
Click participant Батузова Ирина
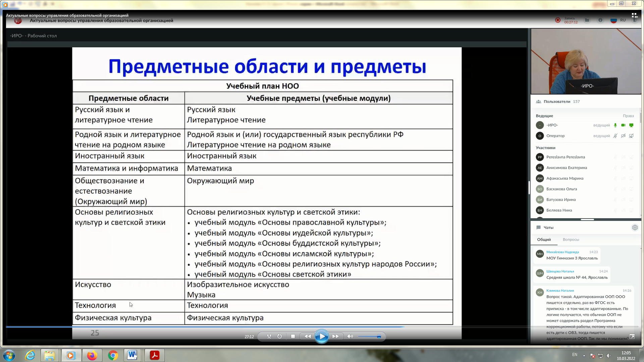pos(561,200)
